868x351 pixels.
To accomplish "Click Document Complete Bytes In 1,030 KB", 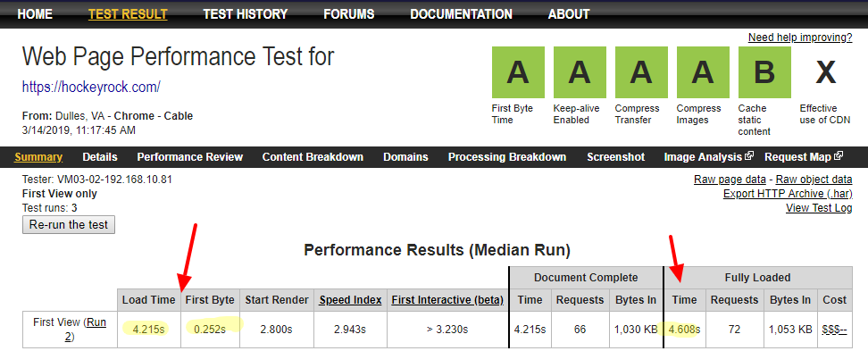I will pyautogui.click(x=635, y=330).
